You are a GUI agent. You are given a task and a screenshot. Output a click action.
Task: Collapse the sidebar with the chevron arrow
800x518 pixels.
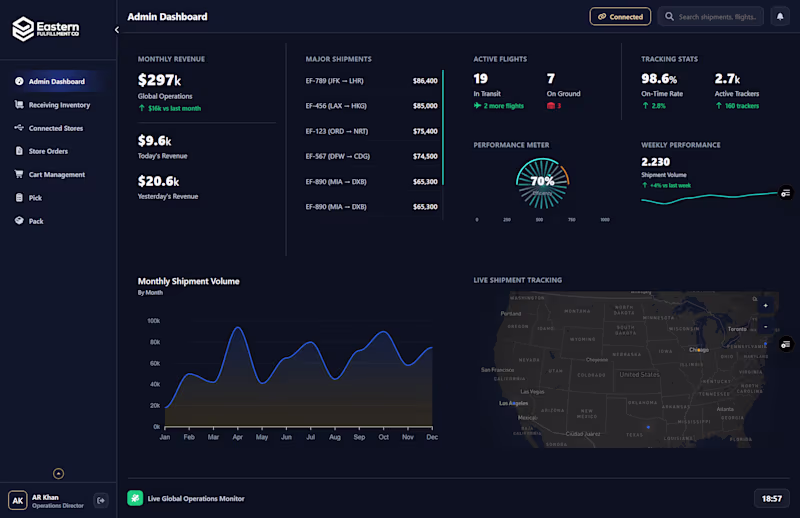[117, 30]
